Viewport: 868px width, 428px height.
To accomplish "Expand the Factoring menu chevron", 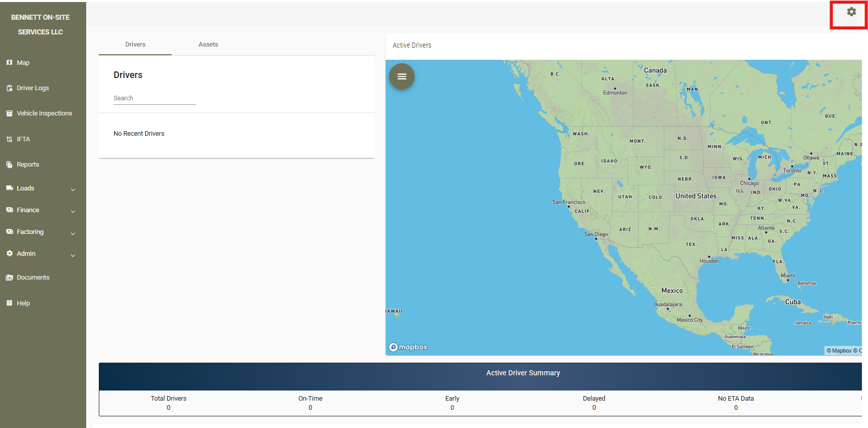I will (73, 234).
